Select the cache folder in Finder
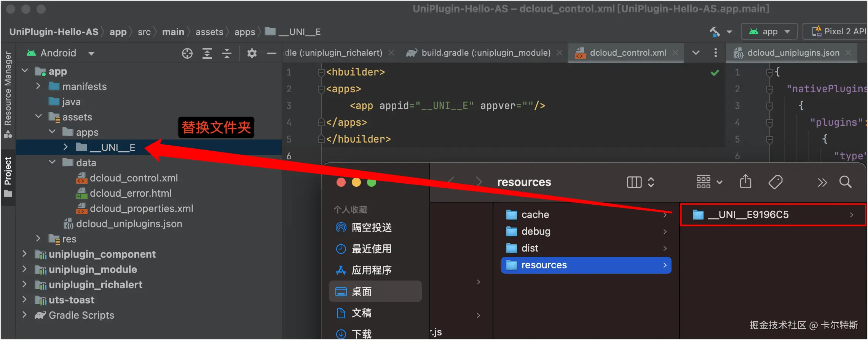The image size is (868, 340). pyautogui.click(x=586, y=215)
